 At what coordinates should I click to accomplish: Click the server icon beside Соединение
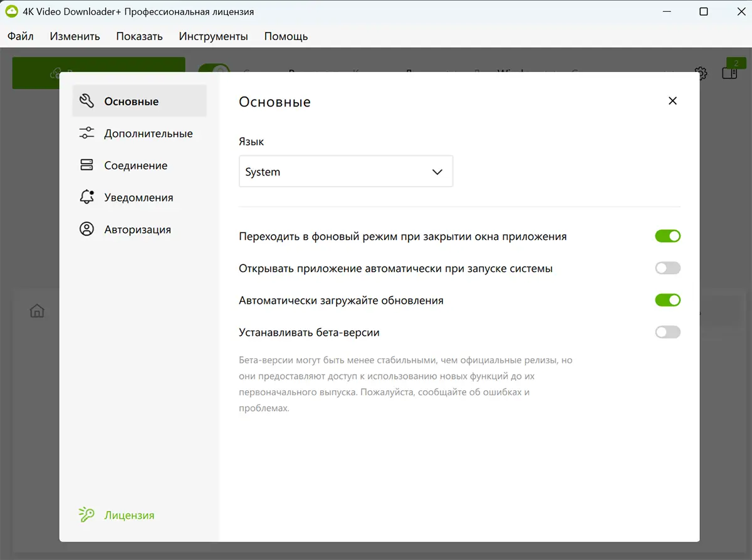(x=86, y=165)
